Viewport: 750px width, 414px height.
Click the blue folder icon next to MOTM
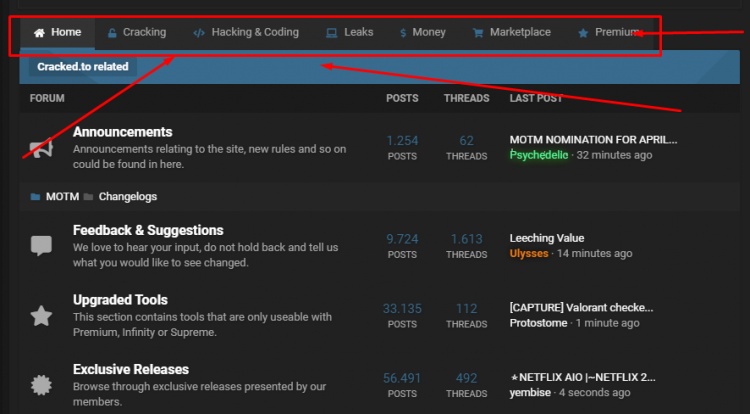(35, 196)
